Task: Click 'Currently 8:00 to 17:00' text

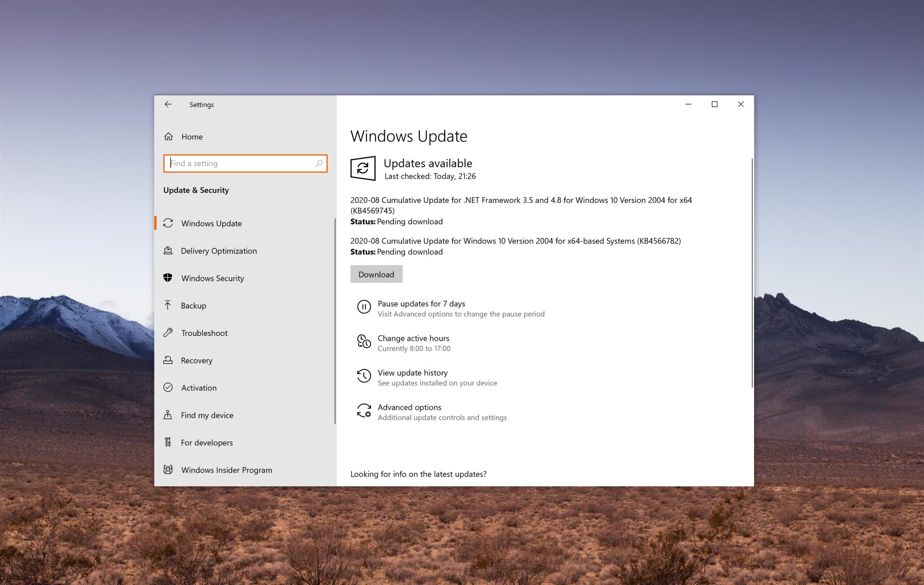Action: (414, 348)
